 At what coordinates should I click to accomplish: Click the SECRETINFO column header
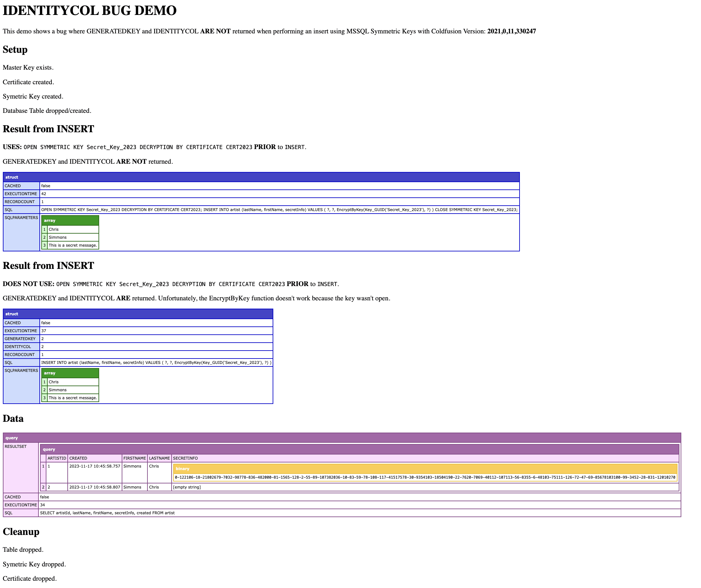point(185,458)
